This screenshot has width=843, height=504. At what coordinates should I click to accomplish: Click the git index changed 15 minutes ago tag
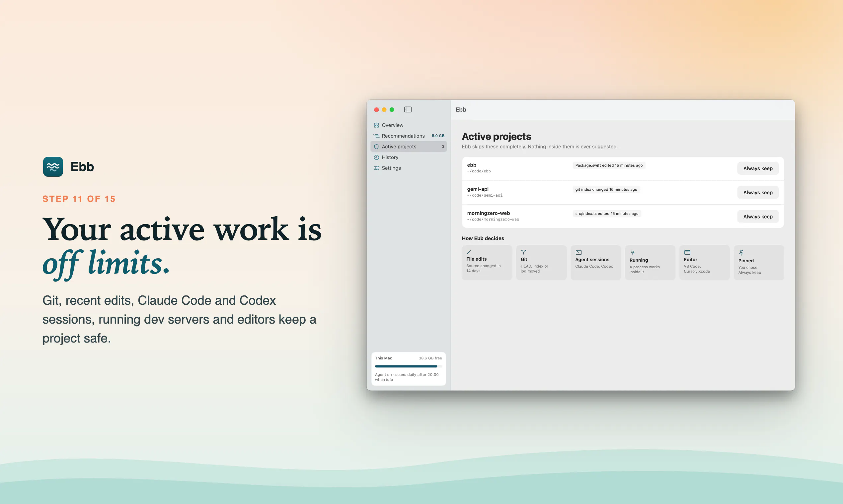coord(606,190)
